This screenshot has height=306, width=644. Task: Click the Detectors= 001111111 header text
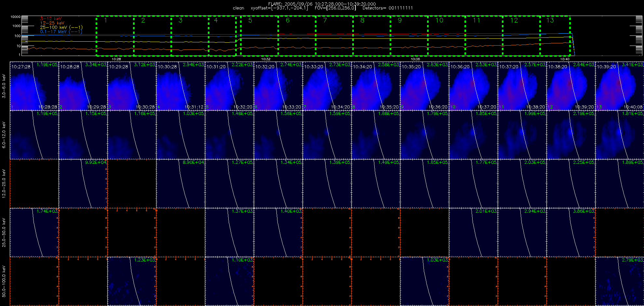[x=388, y=8]
